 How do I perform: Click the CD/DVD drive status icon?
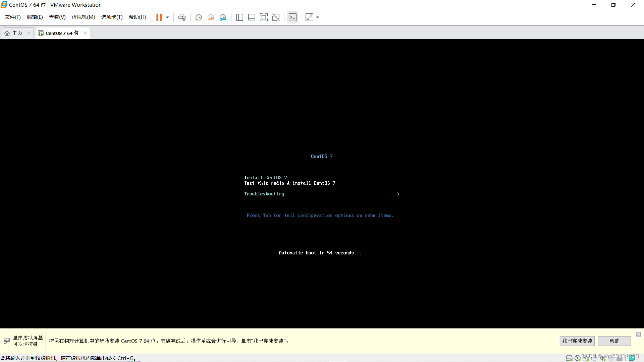coord(578,358)
